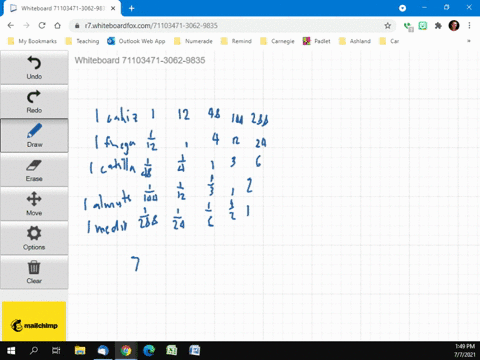Select the Redo tool
Image resolution: width=480 pixels, height=360 pixels.
pos(34,102)
